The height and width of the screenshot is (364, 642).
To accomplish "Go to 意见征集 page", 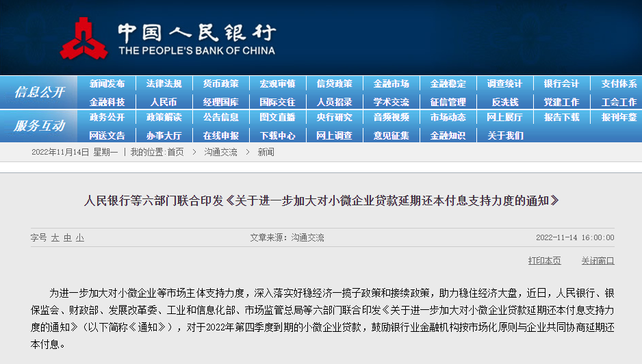I will tap(391, 135).
